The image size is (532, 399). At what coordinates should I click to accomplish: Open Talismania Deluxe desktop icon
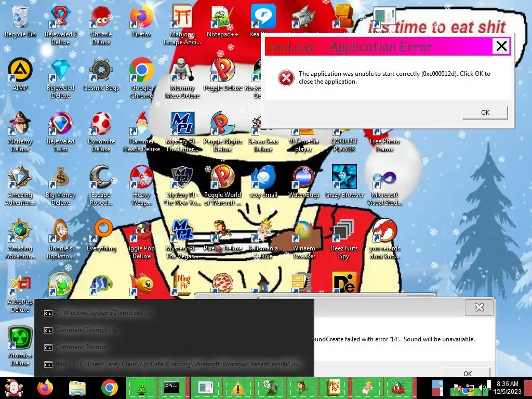(263, 240)
